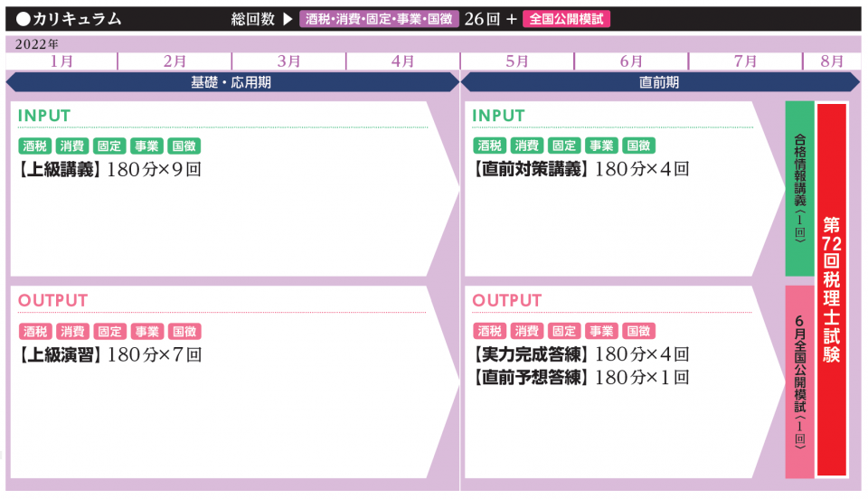Click green 酒税 tag above 上級講義
This screenshot has height=499, width=868.
click(34, 146)
